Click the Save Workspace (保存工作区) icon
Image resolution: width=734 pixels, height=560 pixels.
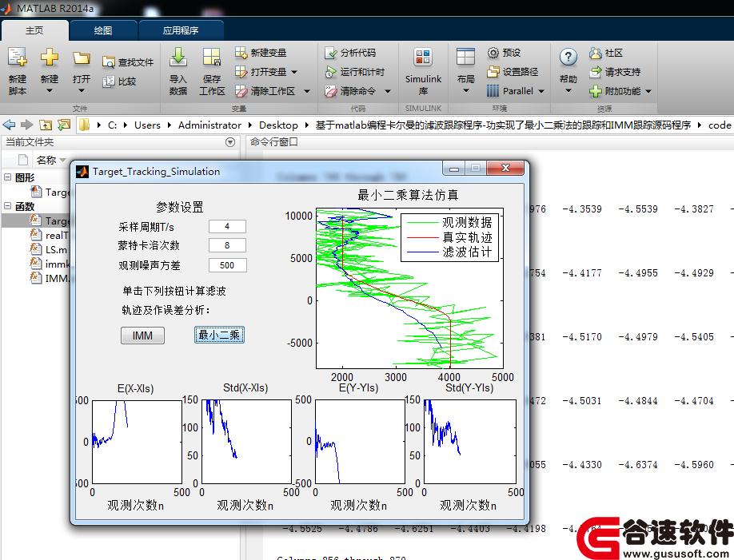pyautogui.click(x=212, y=57)
